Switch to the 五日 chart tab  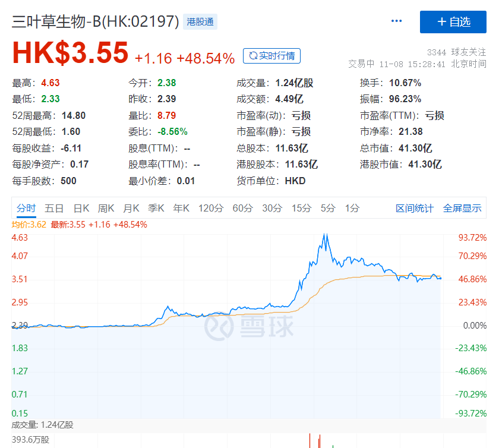54,208
